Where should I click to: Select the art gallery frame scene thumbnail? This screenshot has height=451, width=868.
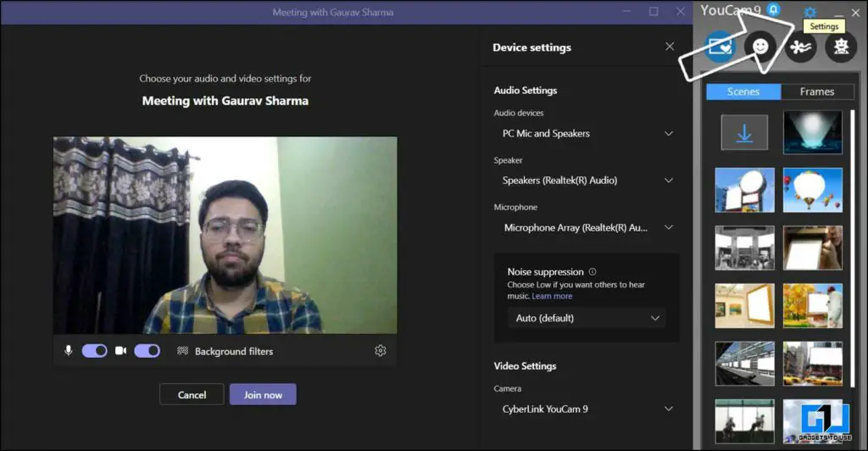744,305
